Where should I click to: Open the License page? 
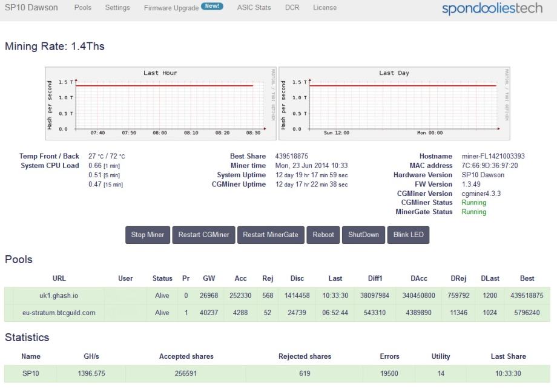(325, 8)
